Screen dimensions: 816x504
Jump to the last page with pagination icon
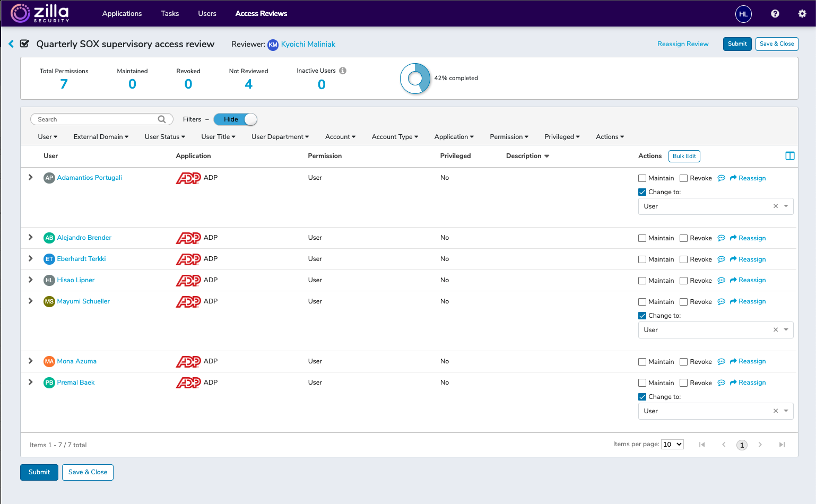tap(782, 445)
